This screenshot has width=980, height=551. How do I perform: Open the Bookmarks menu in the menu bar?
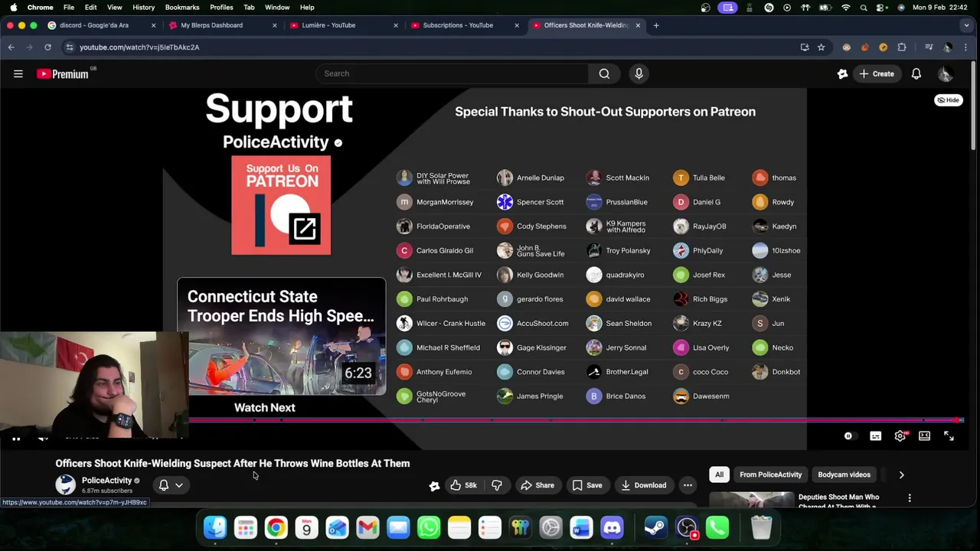coord(182,8)
